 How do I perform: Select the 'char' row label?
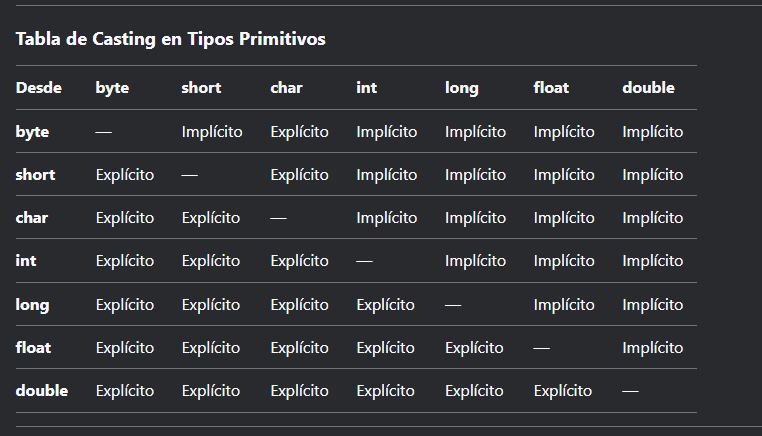coord(32,218)
